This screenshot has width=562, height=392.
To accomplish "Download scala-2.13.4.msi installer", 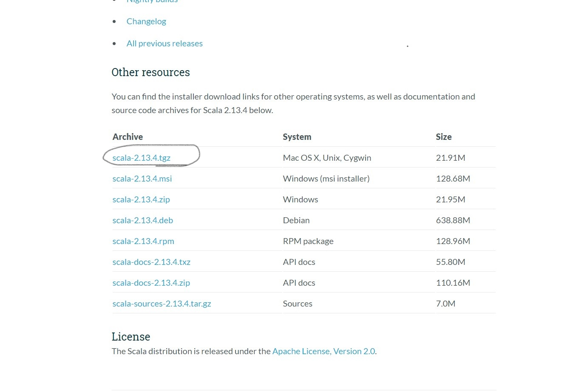I will (x=142, y=179).
